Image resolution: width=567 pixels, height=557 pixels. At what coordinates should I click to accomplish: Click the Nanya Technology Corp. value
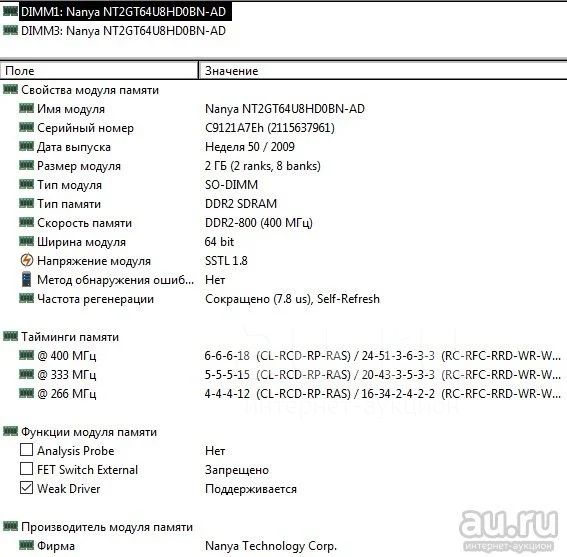(x=271, y=545)
